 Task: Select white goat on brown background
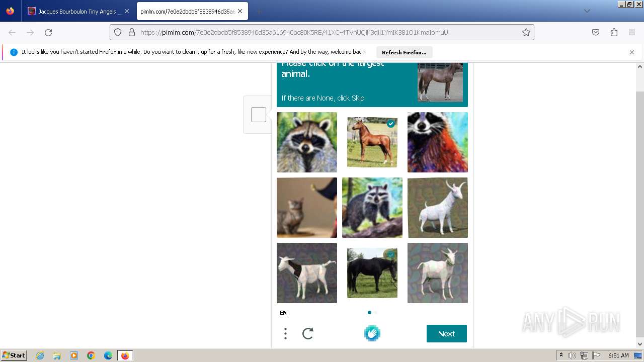click(438, 208)
